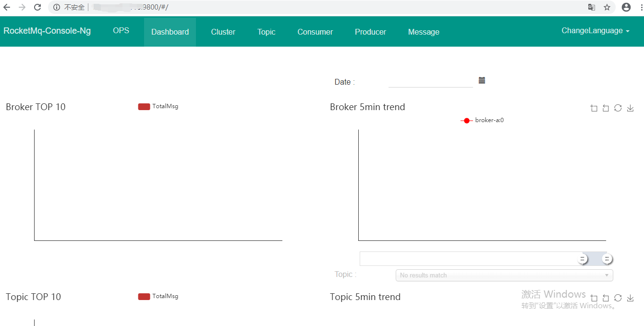The image size is (644, 326).
Task: Reload the page with refresh icon
Action: tap(37, 7)
